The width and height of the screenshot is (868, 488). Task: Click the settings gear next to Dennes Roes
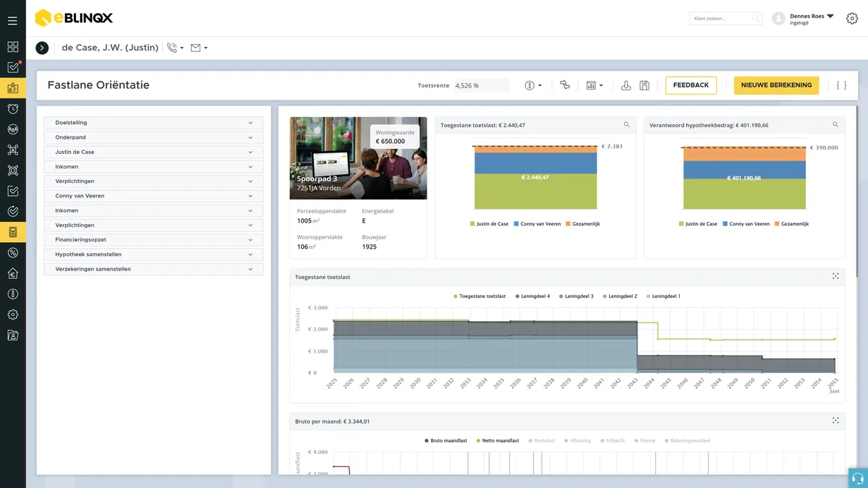coord(851,19)
